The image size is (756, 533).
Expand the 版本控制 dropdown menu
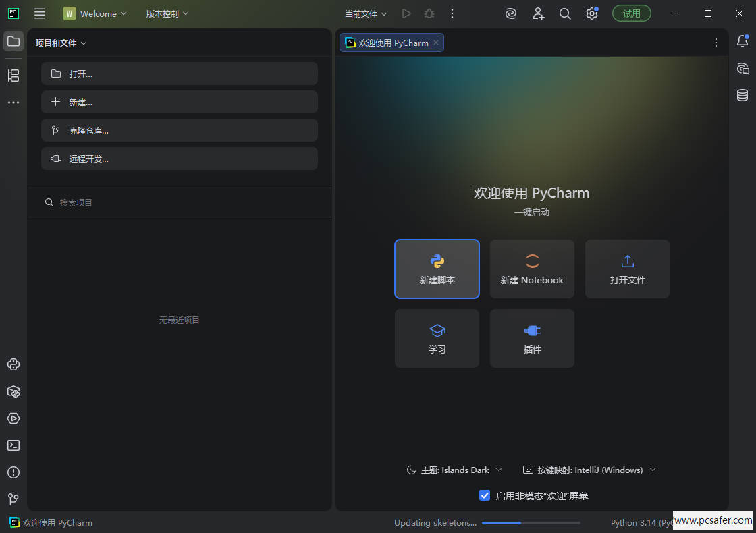pos(167,13)
